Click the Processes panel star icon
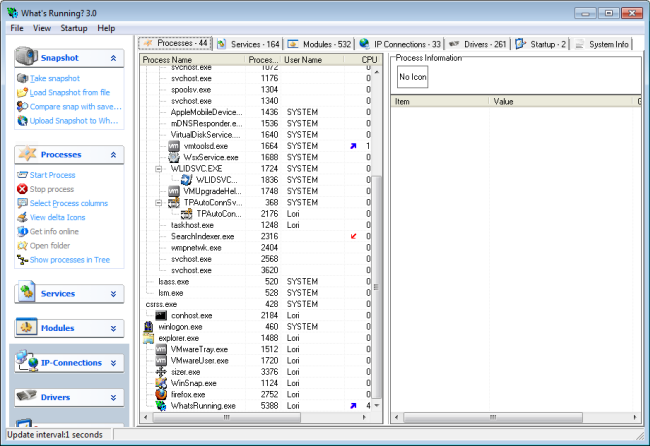The image size is (650, 446). click(x=27, y=154)
